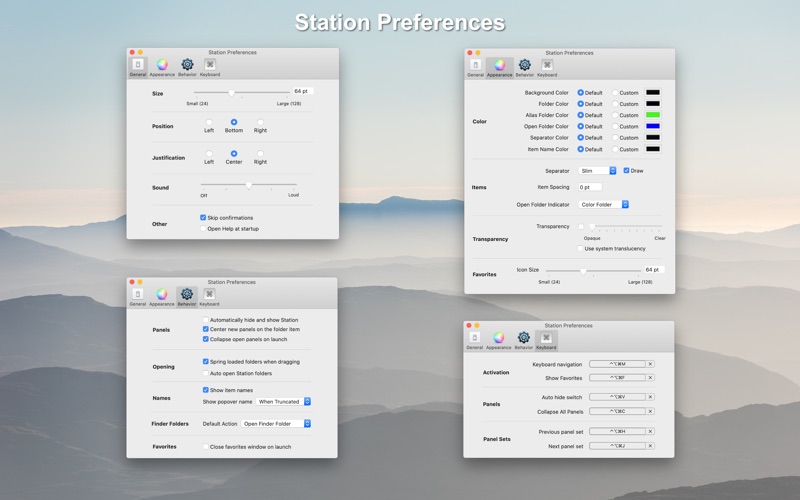Toggle Center new panels on the folder item
The width and height of the screenshot is (800, 500).
click(206, 329)
